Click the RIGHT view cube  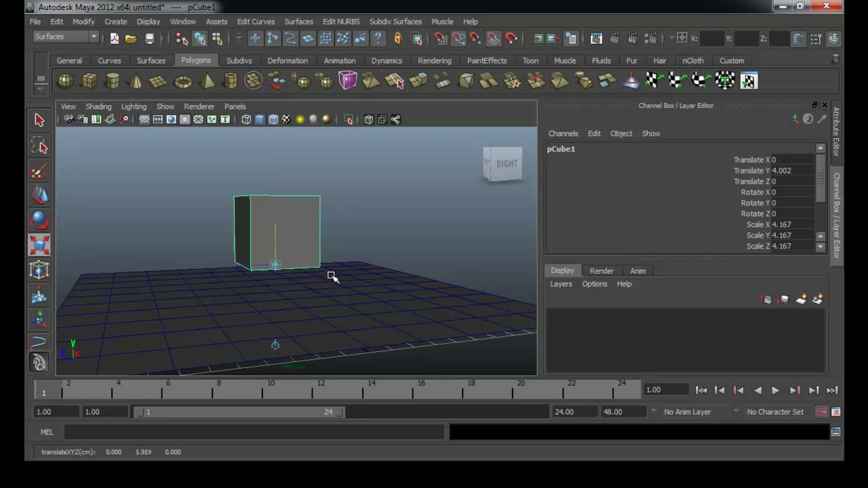pos(503,164)
